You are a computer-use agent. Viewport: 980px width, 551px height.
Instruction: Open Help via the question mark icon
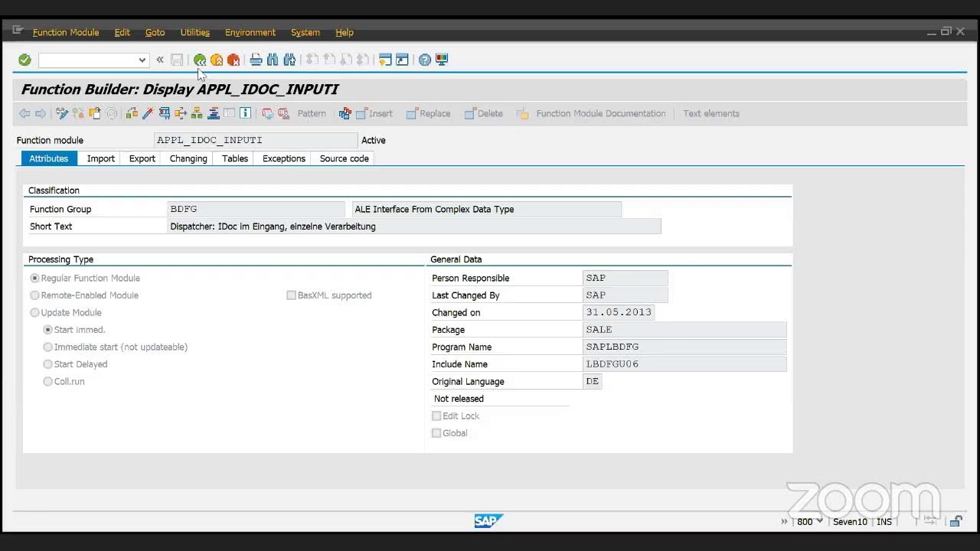[x=425, y=60]
